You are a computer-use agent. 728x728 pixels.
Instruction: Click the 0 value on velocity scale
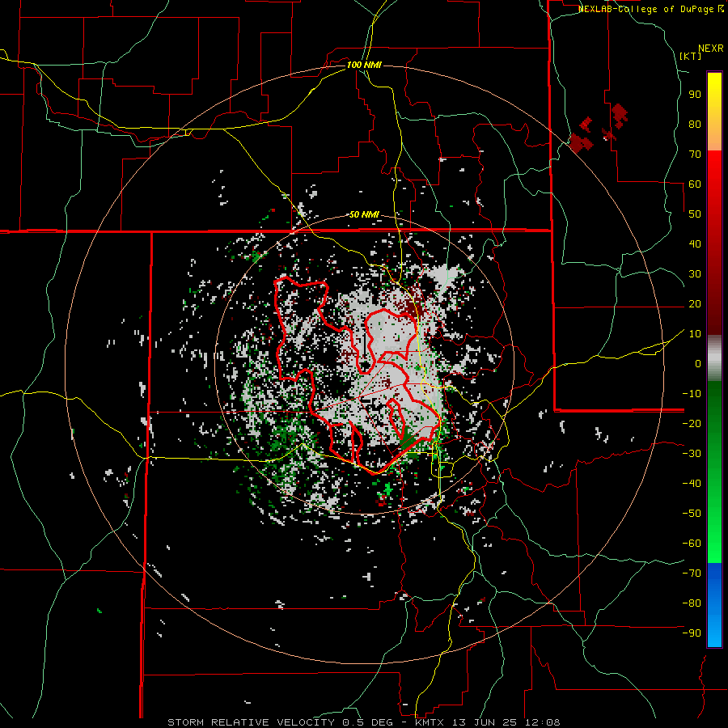click(698, 363)
